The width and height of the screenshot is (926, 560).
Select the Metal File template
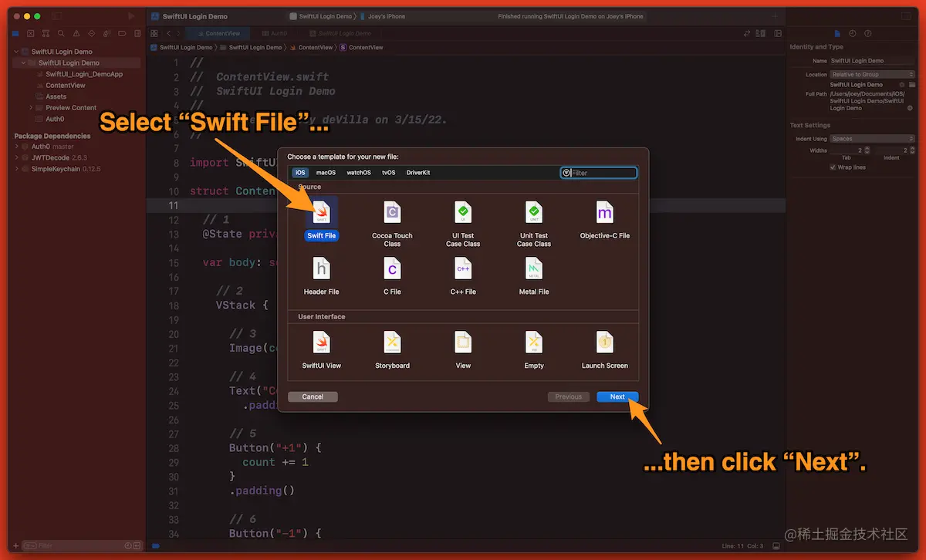coord(534,270)
